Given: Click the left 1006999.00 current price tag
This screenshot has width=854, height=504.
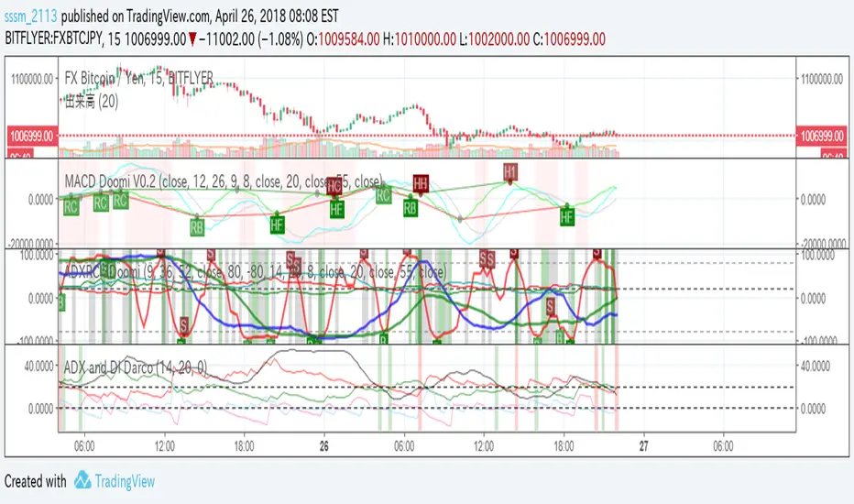Looking at the screenshot, I should tap(33, 136).
